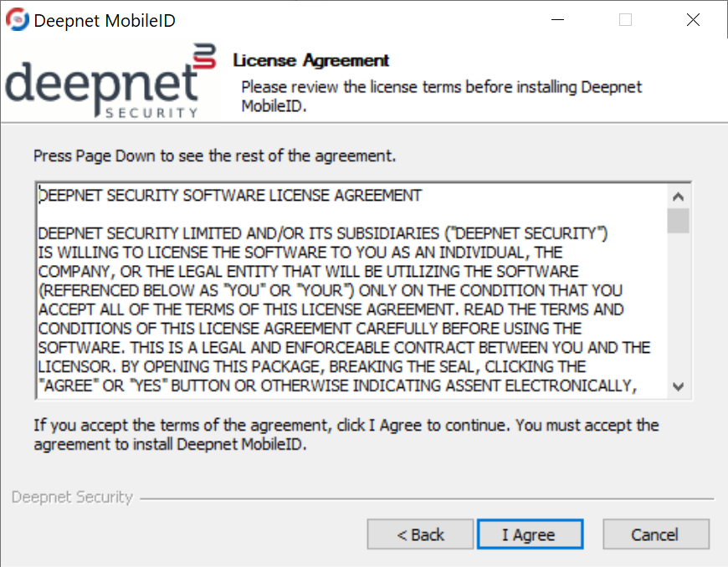Accept the license by clicking 'I Agree'
Viewport: 728px width, 567px height.
(528, 535)
